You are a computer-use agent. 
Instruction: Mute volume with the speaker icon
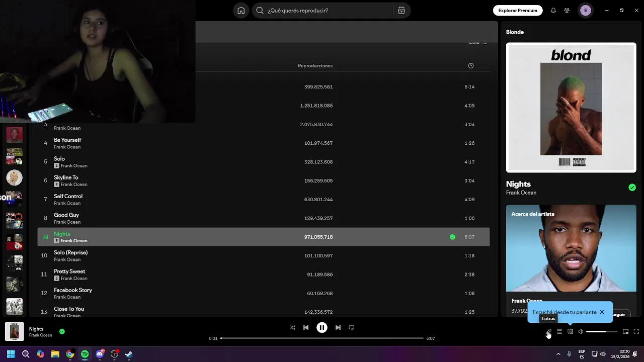(581, 331)
